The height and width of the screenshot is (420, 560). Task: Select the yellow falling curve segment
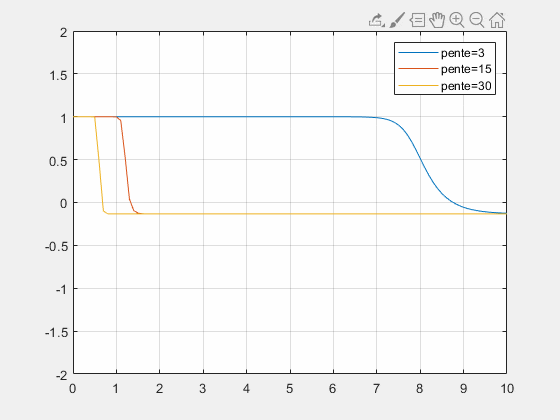99,160
